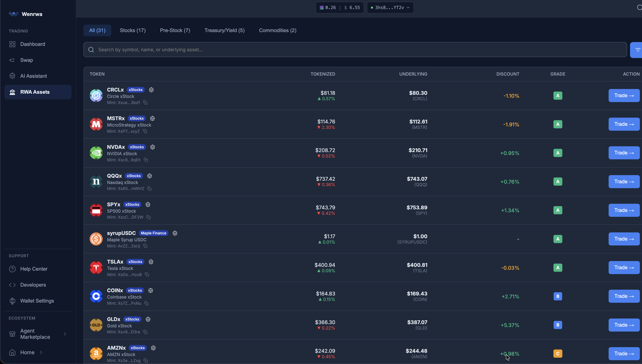The height and width of the screenshot is (364, 642).
Task: Click the Tesla TSLAx token logo
Action: (x=96, y=268)
